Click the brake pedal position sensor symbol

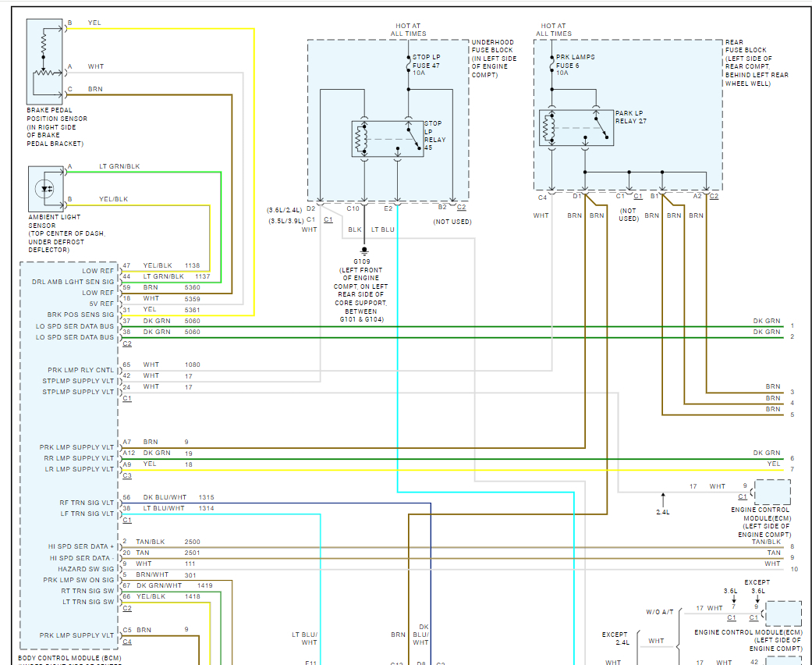(44, 61)
